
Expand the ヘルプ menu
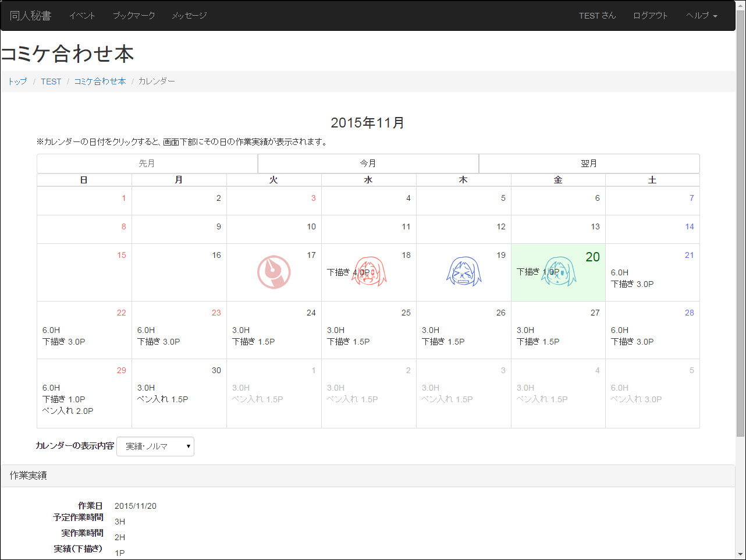[701, 16]
